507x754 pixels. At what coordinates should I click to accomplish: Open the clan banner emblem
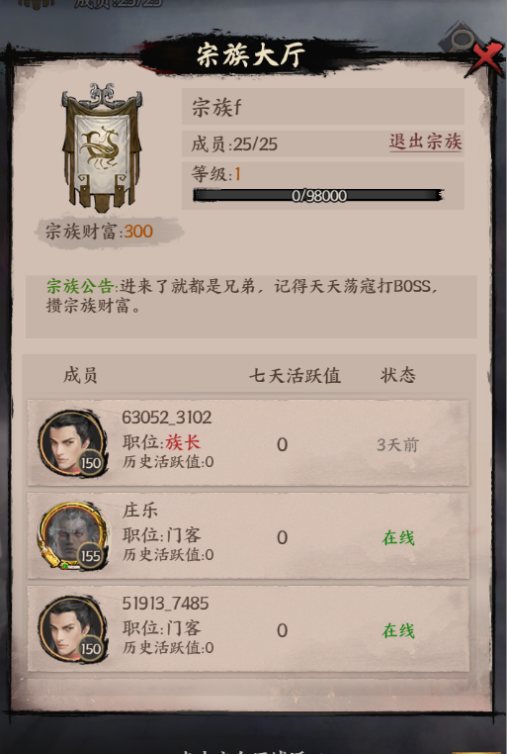pyautogui.click(x=101, y=148)
